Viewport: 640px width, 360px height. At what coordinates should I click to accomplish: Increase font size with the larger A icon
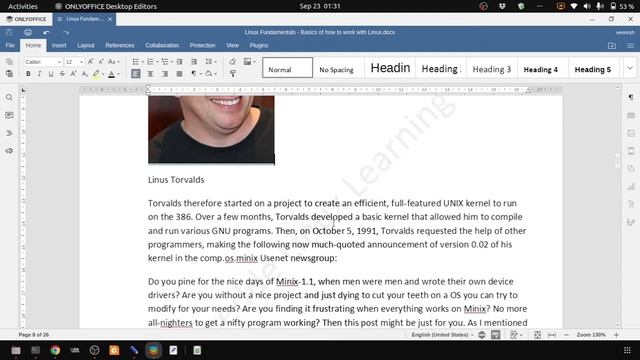(x=91, y=62)
